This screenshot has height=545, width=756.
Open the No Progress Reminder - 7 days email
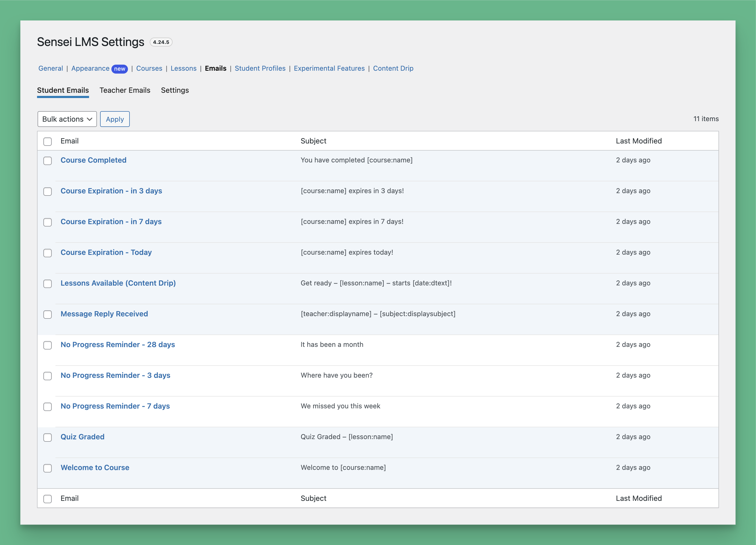pyautogui.click(x=115, y=406)
